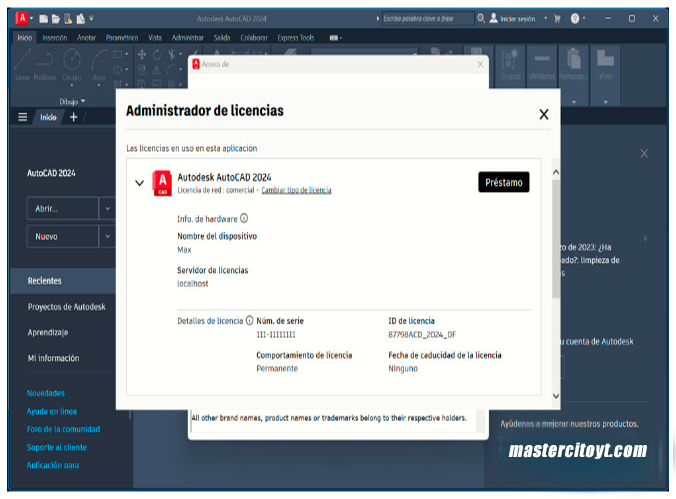Open the help question mark icon
This screenshot has width=676, height=499.
coord(575,19)
